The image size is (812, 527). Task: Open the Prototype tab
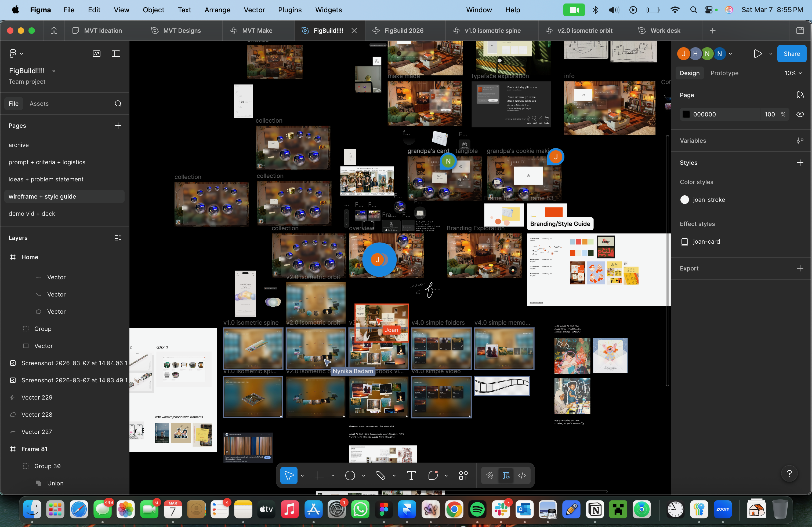coord(724,73)
